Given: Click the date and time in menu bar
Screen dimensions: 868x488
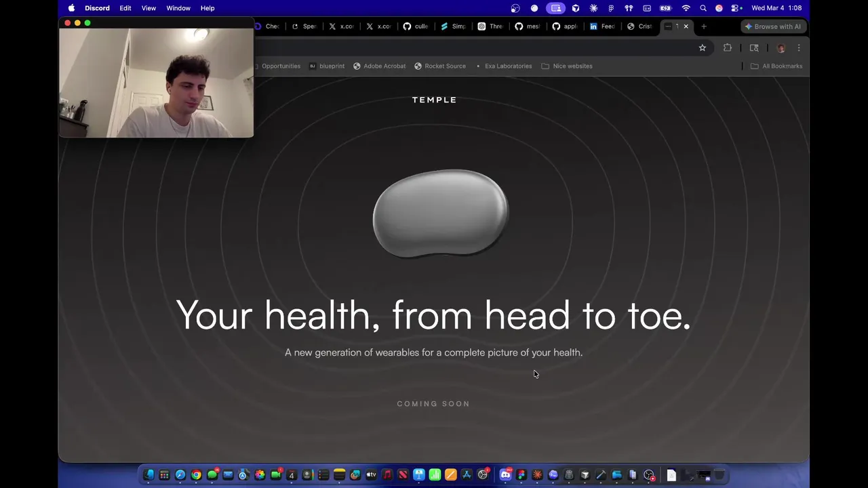Looking at the screenshot, I should pyautogui.click(x=776, y=8).
